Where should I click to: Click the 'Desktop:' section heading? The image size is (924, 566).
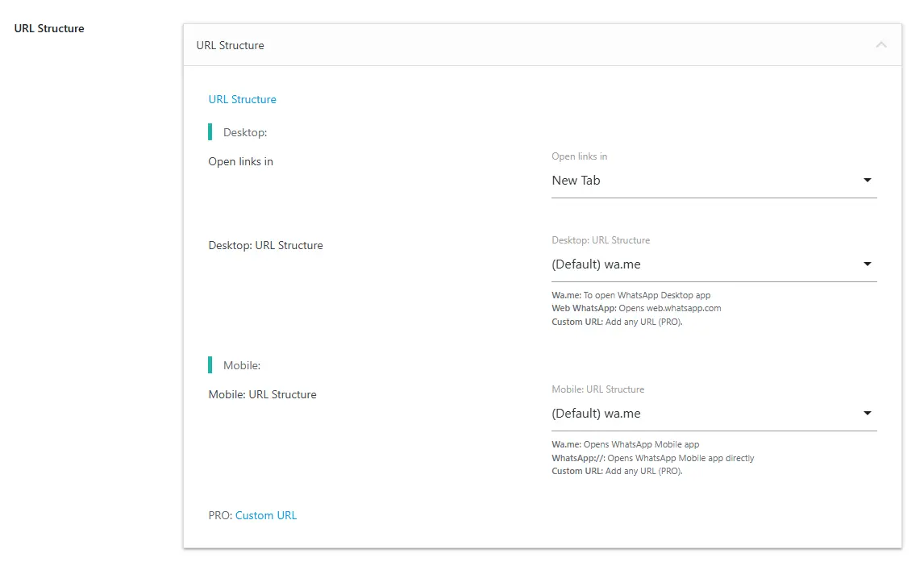coord(244,132)
